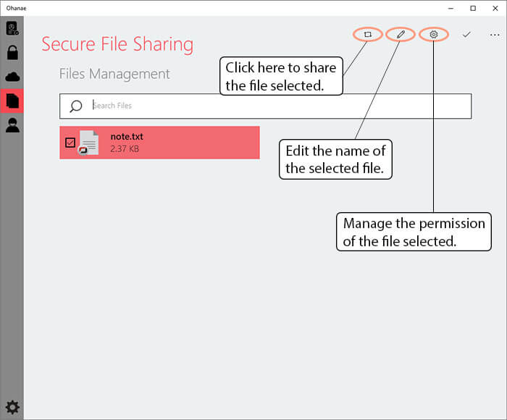
Task: Open the cloud section in sidebar
Action: point(12,77)
